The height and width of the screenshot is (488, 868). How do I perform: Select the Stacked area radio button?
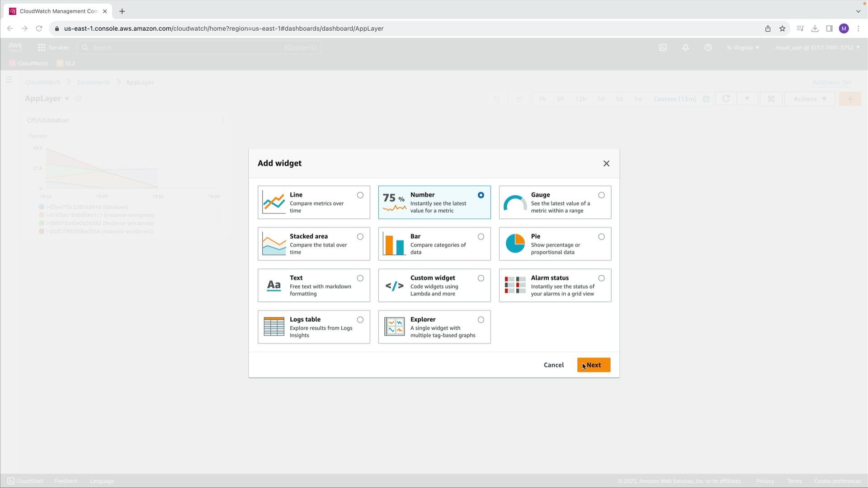[x=360, y=237]
